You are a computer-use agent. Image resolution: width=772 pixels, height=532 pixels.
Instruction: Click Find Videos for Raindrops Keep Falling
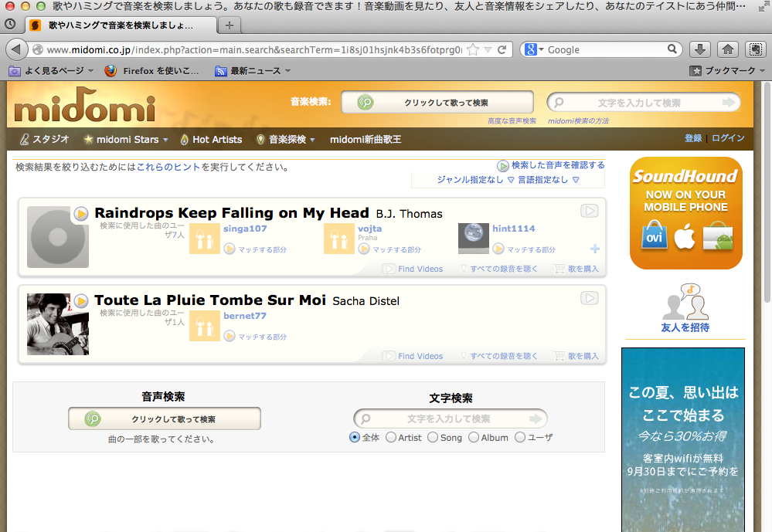click(413, 269)
